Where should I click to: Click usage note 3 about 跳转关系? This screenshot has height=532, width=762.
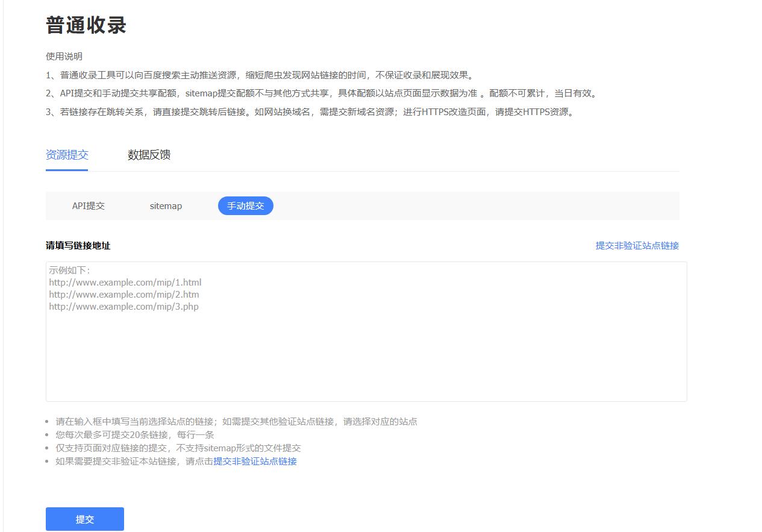point(311,112)
